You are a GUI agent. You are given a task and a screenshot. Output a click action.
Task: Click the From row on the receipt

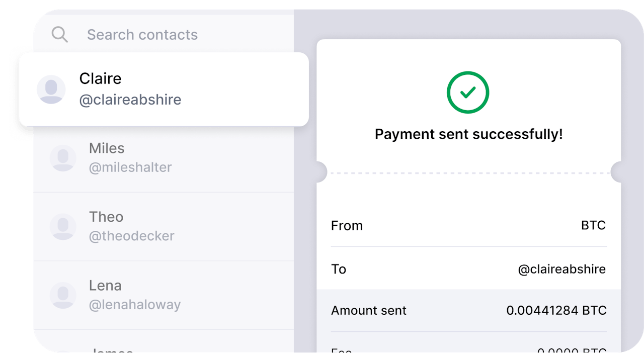[468, 225]
